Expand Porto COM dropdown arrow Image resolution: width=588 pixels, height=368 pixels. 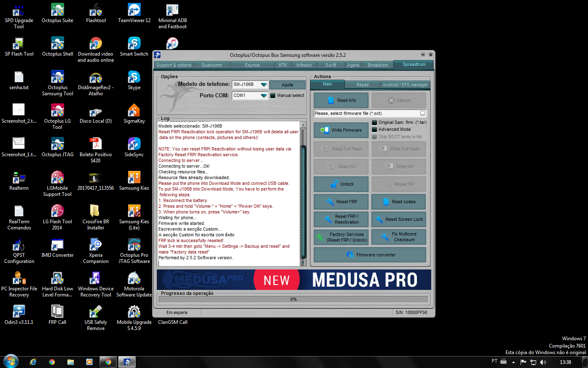264,96
